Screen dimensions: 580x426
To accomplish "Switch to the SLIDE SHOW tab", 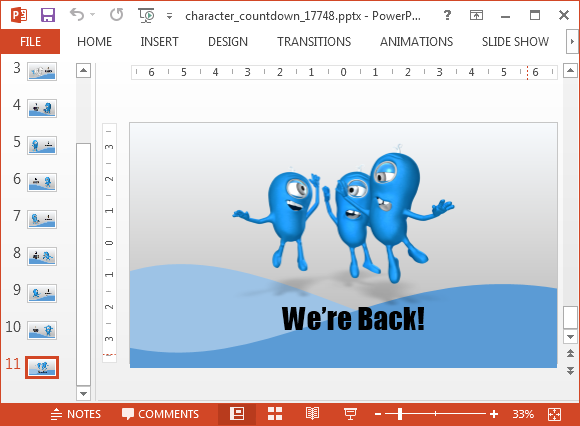I will click(515, 41).
